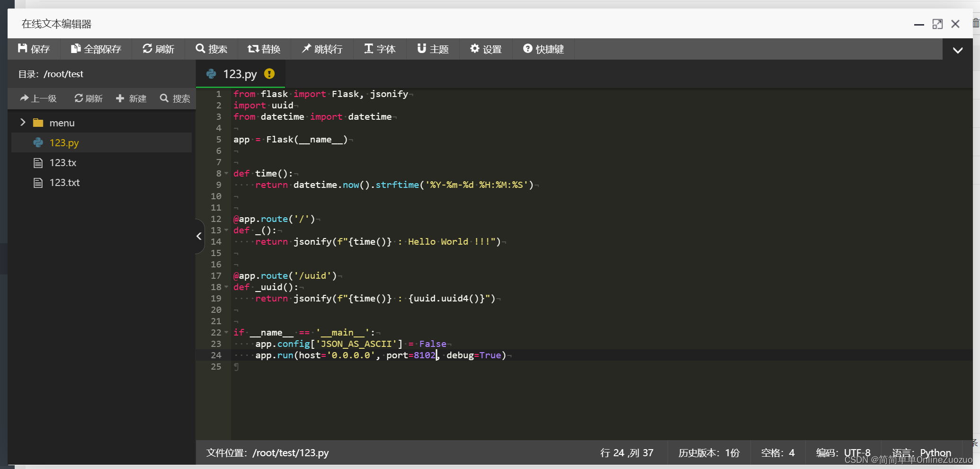Collapse the file sidebar with the arrow handle
Screen dimensions: 980x469
point(199,236)
